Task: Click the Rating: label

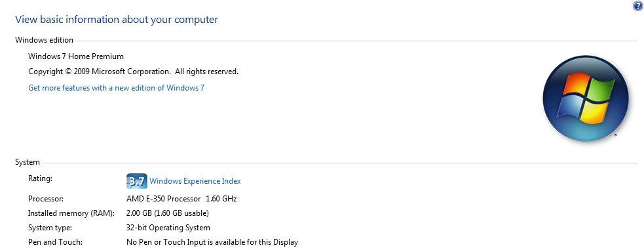Action: [x=40, y=178]
